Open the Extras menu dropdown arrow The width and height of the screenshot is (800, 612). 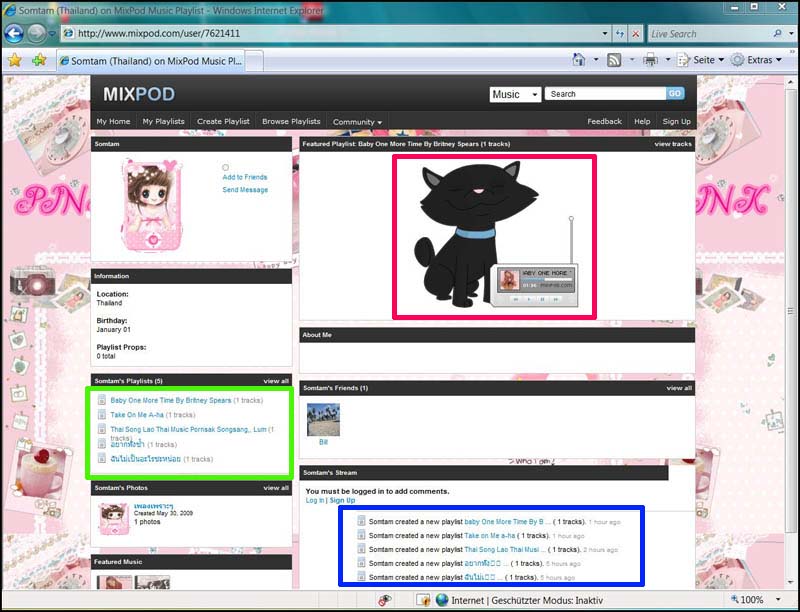coord(779,60)
